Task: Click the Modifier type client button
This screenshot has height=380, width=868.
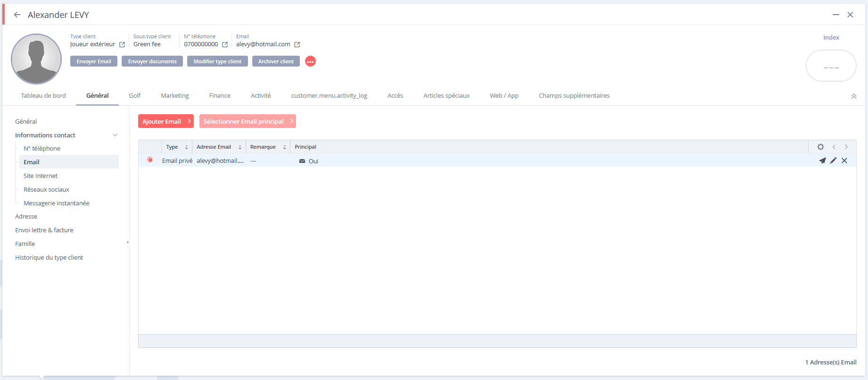Action: [217, 61]
